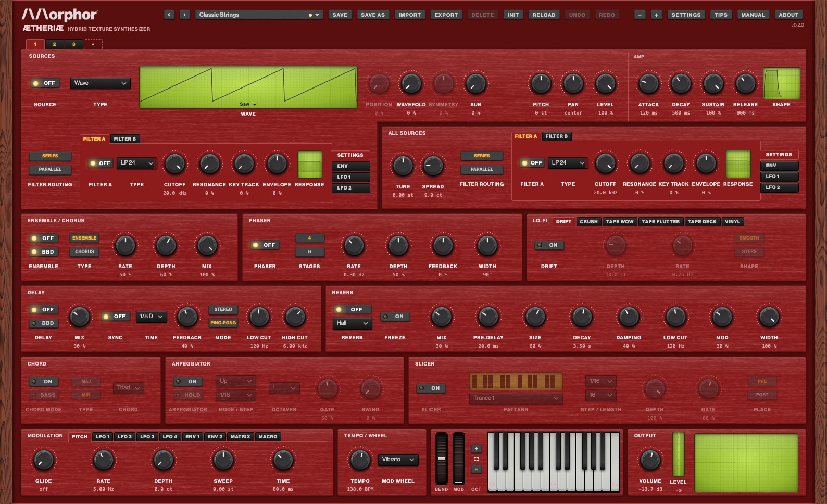The image size is (827, 504).
Task: Raise the keyboard octave with the plus button
Action: 476,449
